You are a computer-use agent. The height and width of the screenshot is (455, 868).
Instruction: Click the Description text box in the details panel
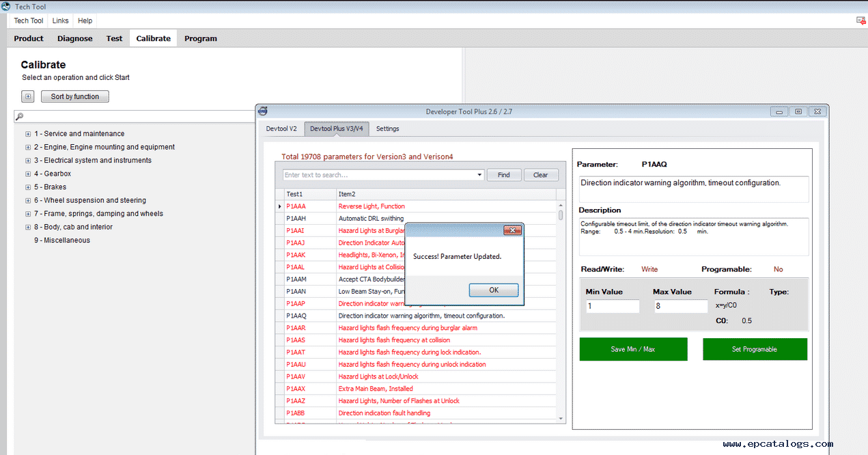coord(694,237)
